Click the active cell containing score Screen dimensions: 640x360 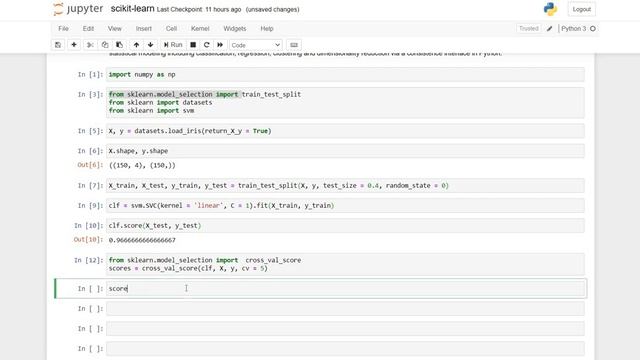[345, 289]
